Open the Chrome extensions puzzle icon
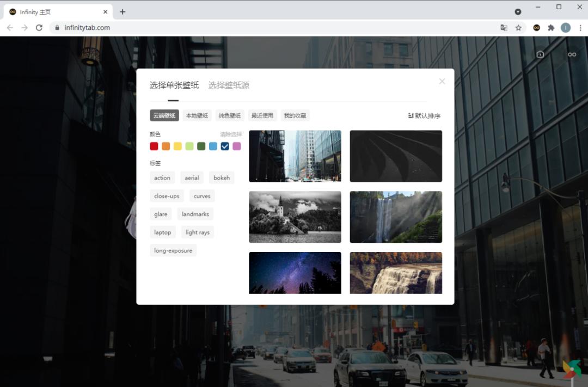 point(551,27)
